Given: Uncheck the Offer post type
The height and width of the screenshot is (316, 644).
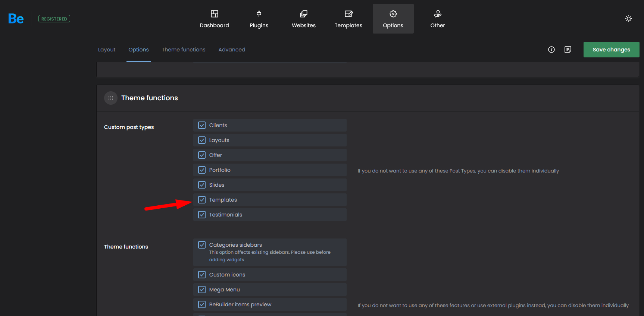Looking at the screenshot, I should (202, 155).
